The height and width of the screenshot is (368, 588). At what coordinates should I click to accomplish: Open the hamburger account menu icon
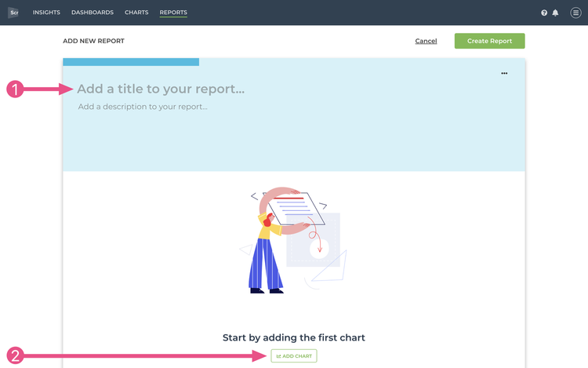(x=575, y=13)
